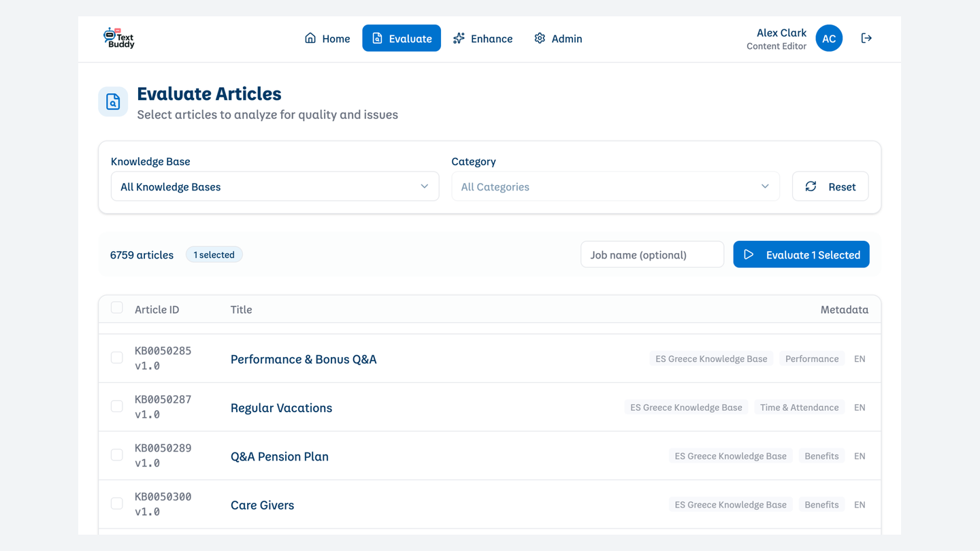Click the 1 selected badge

214,254
